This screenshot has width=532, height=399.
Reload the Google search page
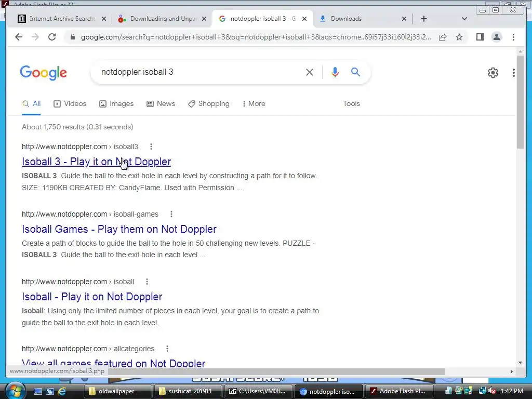(x=52, y=37)
